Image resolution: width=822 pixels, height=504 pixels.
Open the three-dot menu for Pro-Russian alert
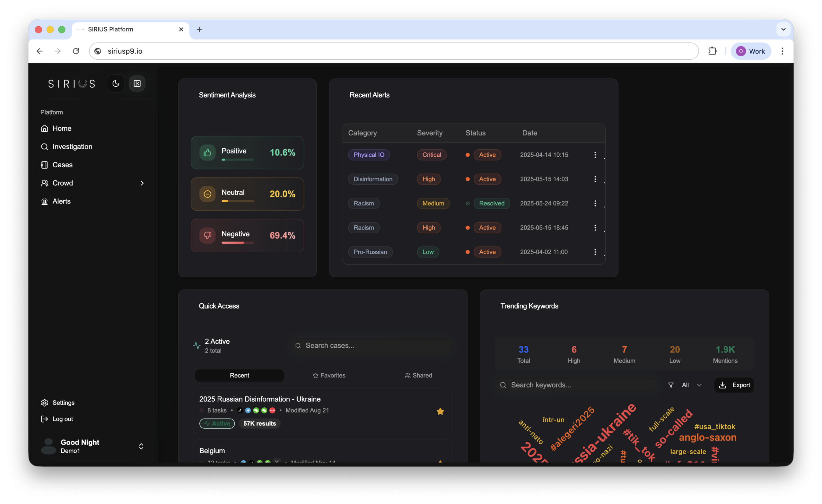click(x=595, y=252)
